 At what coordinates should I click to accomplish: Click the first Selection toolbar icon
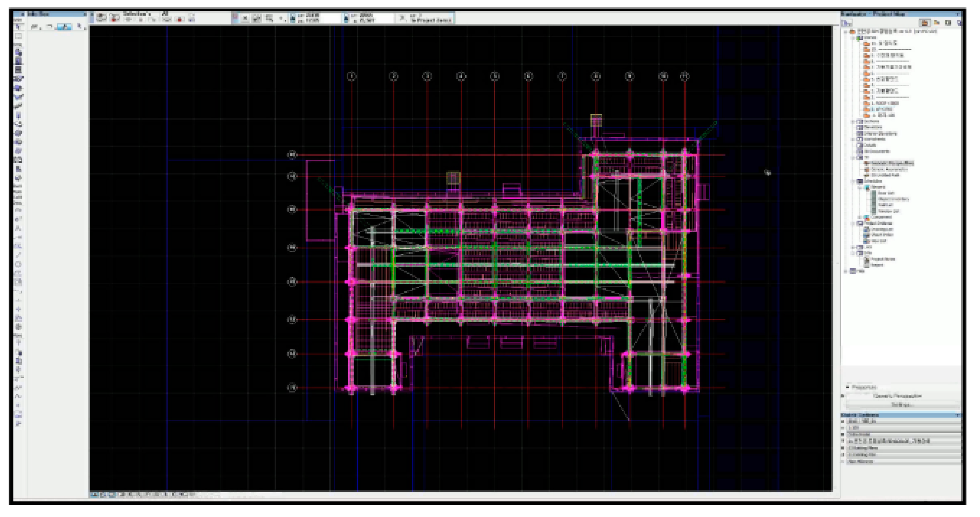coord(101,17)
